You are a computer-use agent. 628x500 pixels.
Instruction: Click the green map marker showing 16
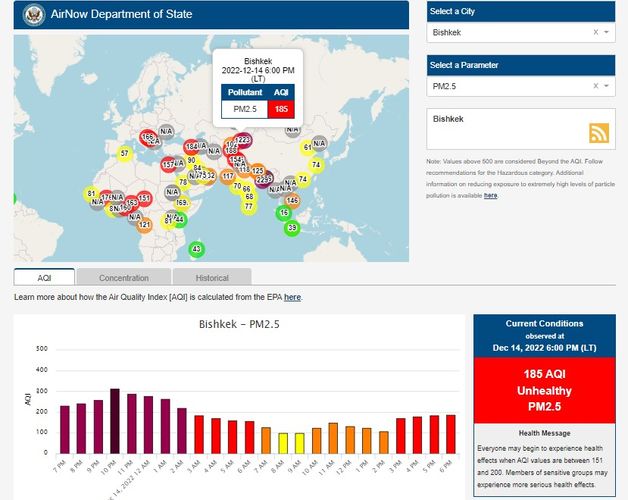284,213
